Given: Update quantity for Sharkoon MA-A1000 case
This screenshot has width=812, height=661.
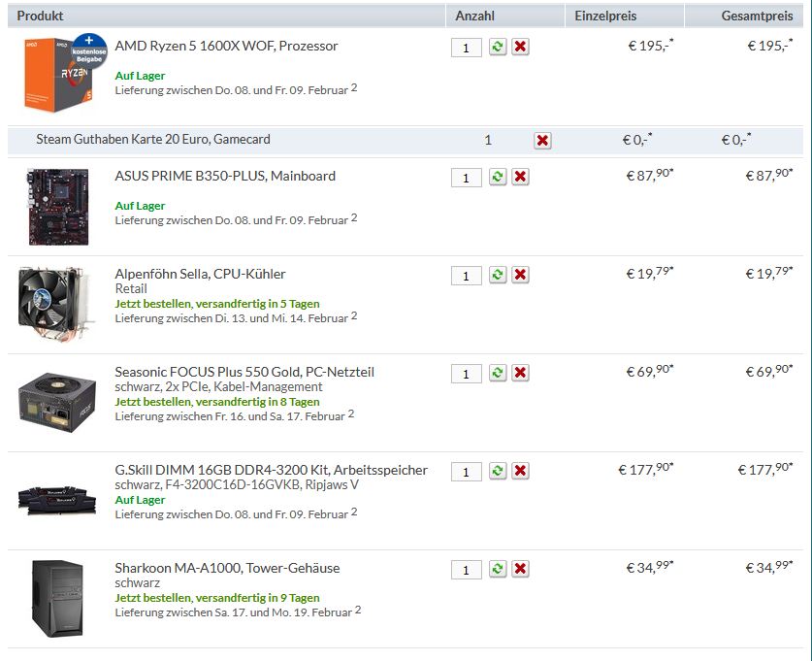Looking at the screenshot, I should point(498,569).
